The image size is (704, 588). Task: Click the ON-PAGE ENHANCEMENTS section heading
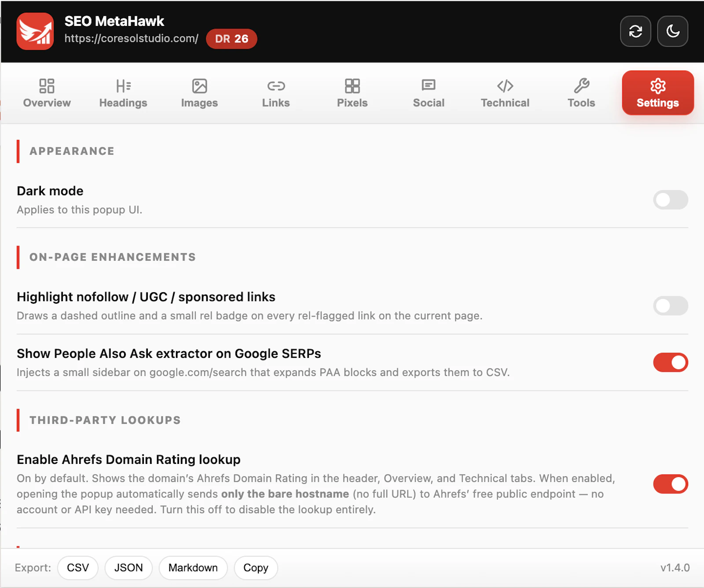pos(113,257)
